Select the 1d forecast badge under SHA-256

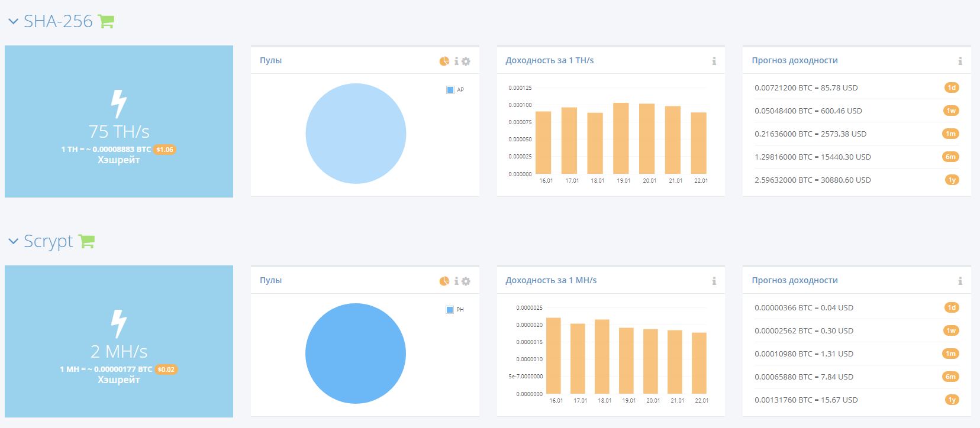952,87
